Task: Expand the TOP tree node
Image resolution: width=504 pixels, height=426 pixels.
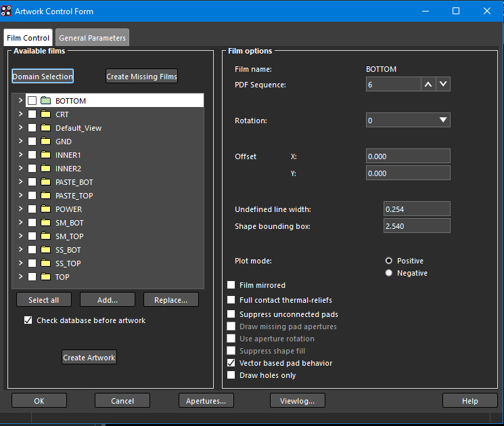Action: coord(20,276)
